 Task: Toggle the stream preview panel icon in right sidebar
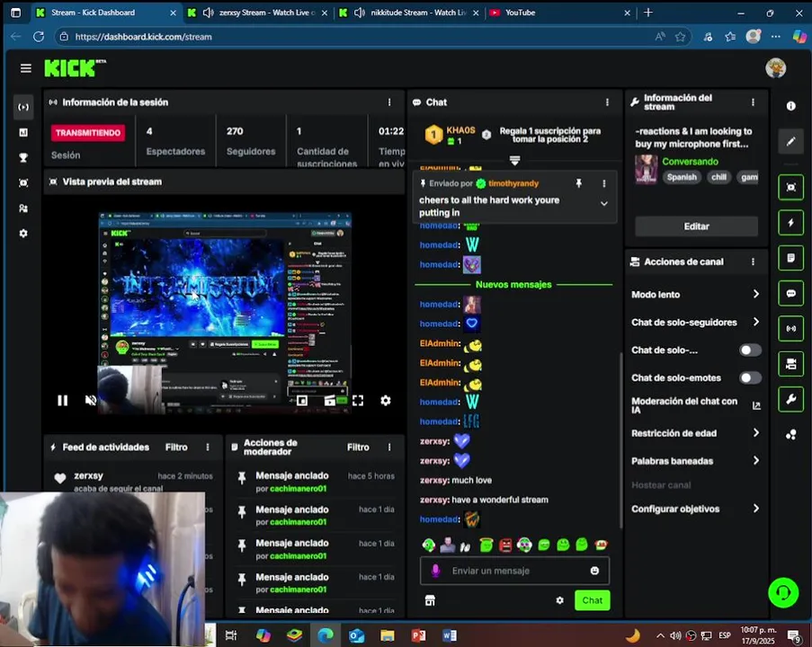coord(790,187)
